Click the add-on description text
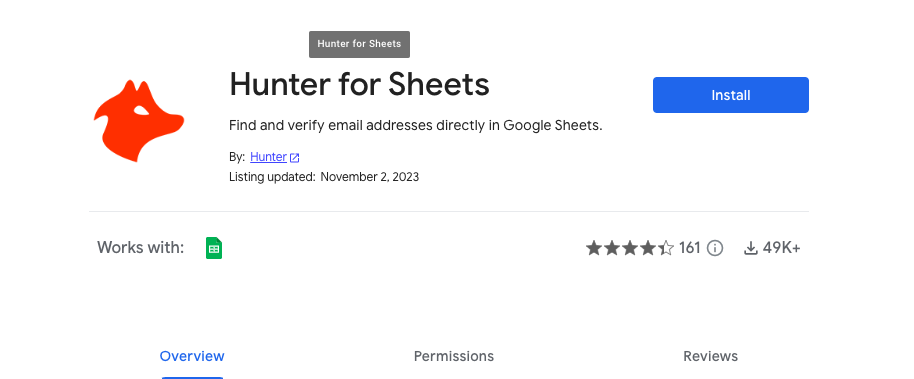Viewport: 914px width, 379px height. tap(415, 125)
